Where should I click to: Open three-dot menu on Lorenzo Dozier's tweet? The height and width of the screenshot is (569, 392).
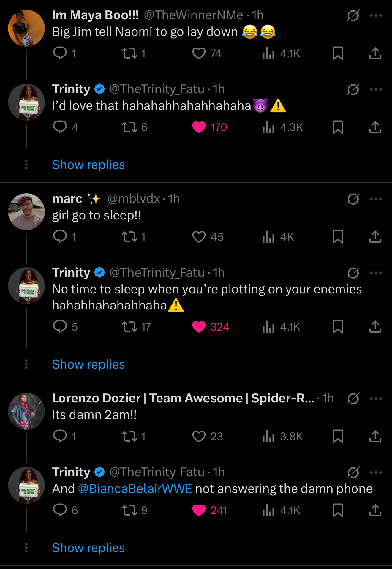(376, 399)
